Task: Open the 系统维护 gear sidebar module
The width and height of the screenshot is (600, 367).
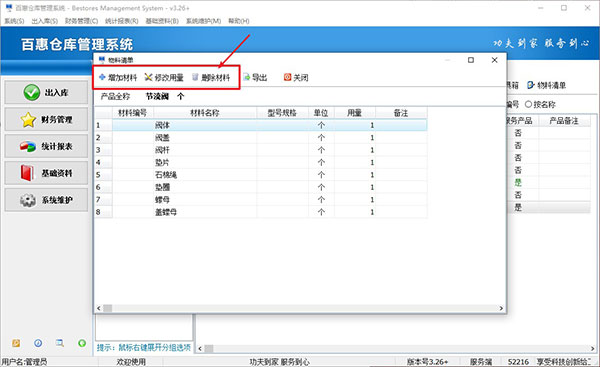Action: pyautogui.click(x=46, y=200)
